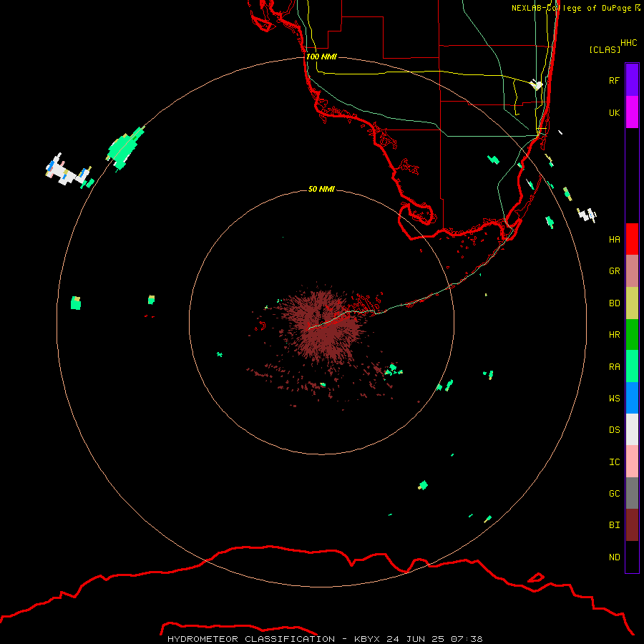Select the BI legend label
This screenshot has height=644, width=644.
(614, 525)
